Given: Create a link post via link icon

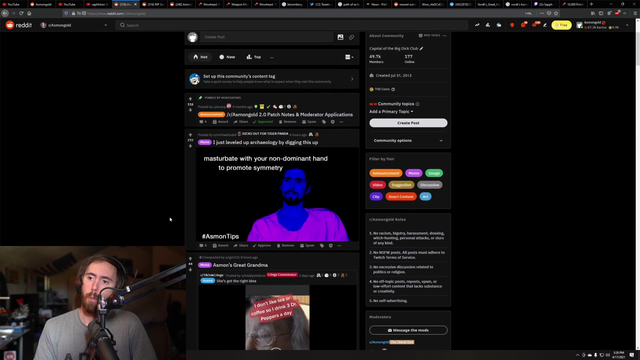Looking at the screenshot, I should coord(351,37).
